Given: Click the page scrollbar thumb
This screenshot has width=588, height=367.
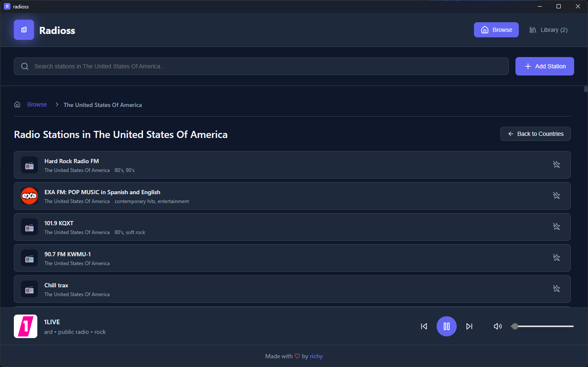Looking at the screenshot, I should tap(585, 89).
